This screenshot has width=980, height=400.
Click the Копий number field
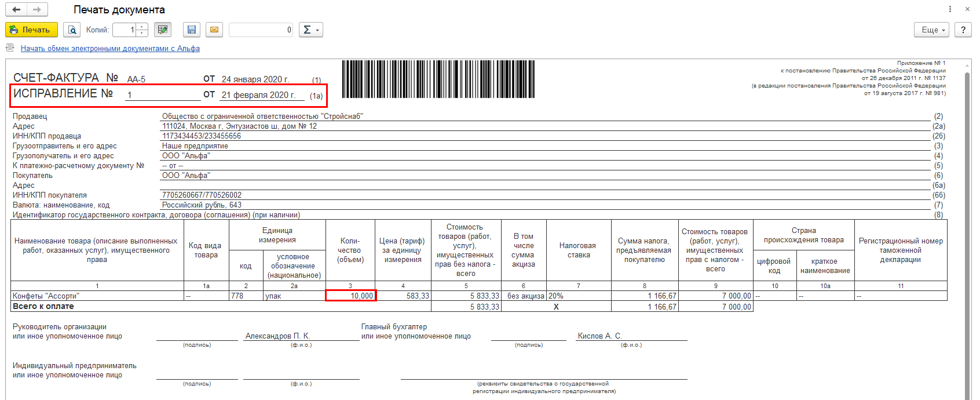point(125,30)
